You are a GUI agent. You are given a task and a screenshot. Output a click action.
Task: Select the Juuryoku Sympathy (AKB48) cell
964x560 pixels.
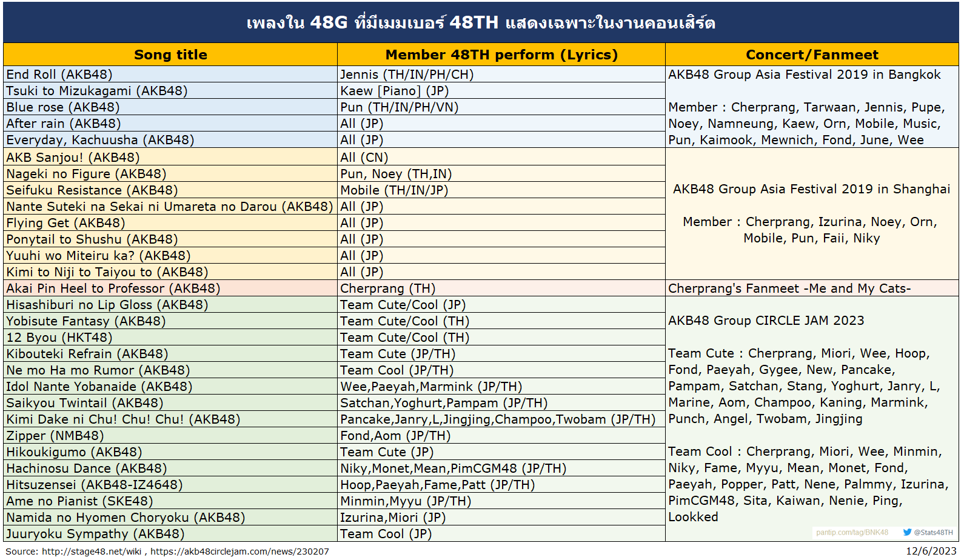pos(170,534)
